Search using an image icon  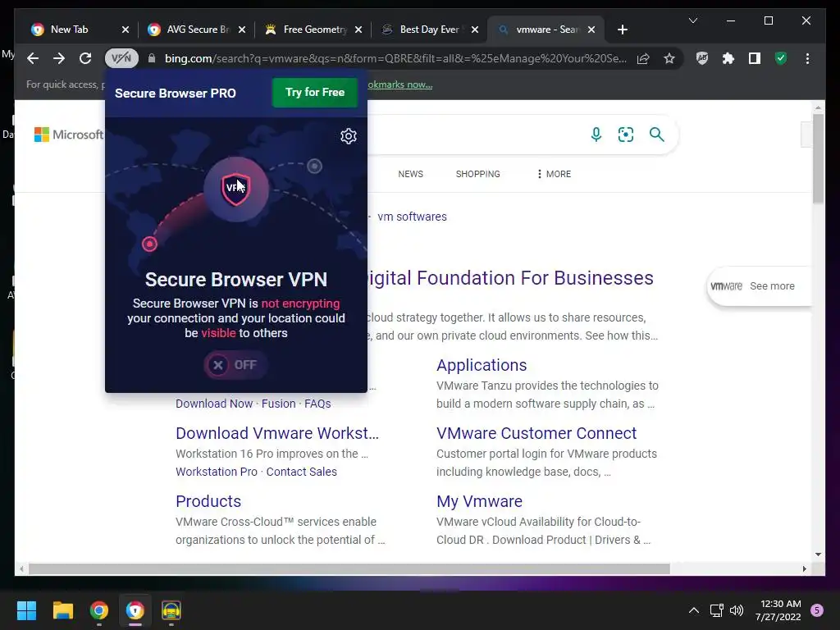626,135
